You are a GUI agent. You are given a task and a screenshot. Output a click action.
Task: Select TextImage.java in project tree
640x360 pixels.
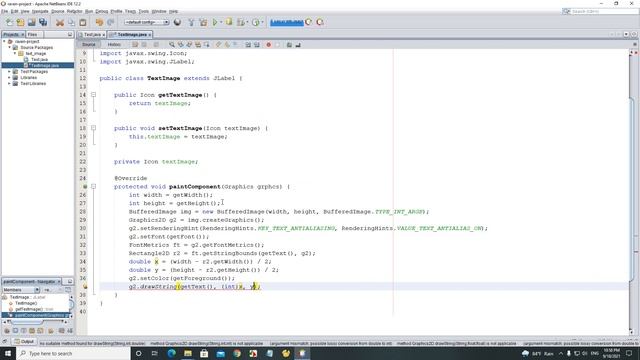point(45,65)
